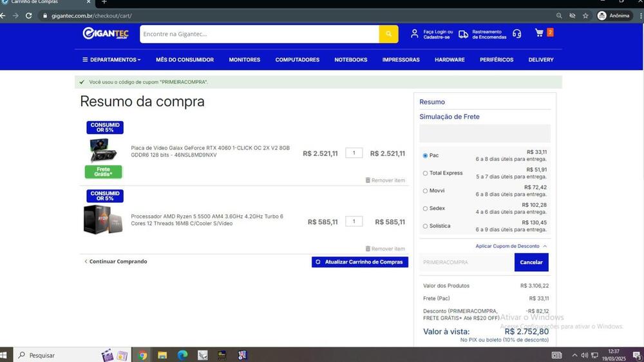
Task: Click quantity field for Ryzen 5 5500
Action: coord(354,222)
